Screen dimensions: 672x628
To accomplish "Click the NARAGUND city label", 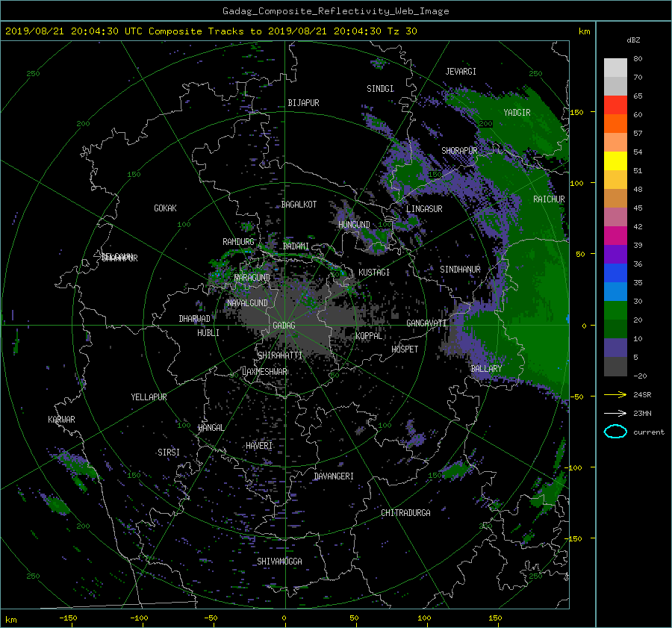I will [x=252, y=277].
